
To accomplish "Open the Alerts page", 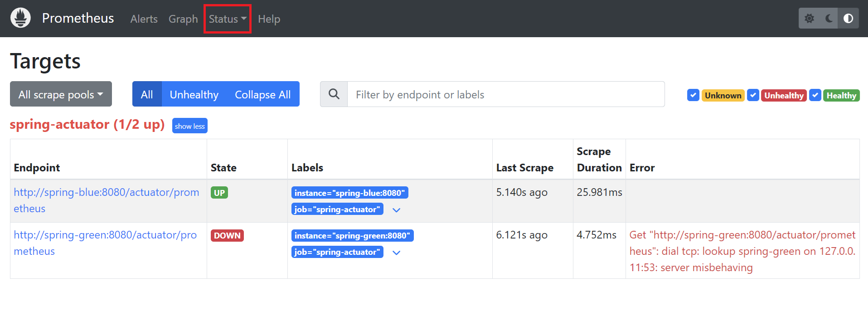I will click(144, 19).
